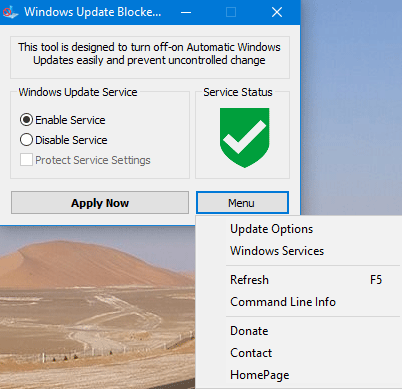Image resolution: width=402 pixels, height=391 pixels.
Task: Click the green shield Service Status icon
Action: (244, 137)
